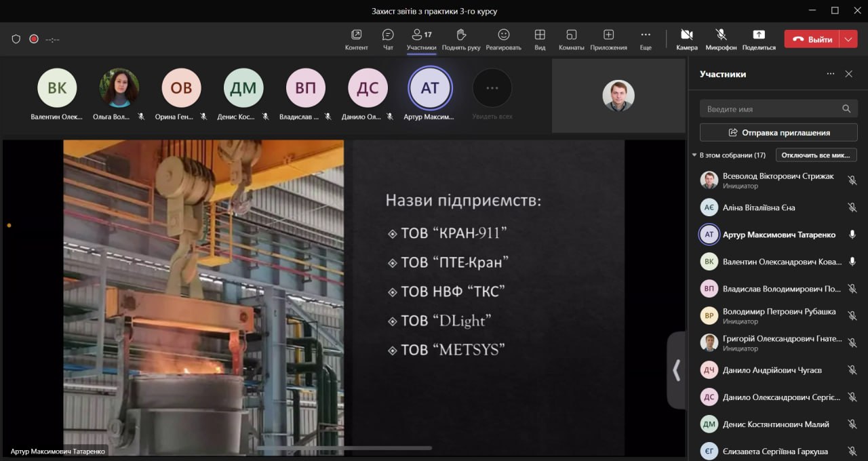
Task: Open the Rooms (Комнаты) icon
Action: 571,39
